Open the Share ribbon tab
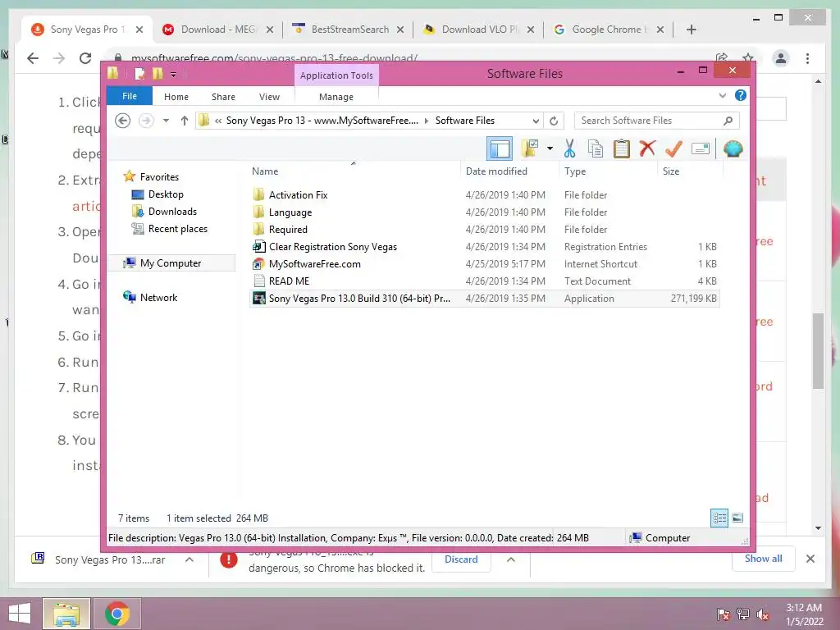This screenshot has width=840, height=630. 223,97
